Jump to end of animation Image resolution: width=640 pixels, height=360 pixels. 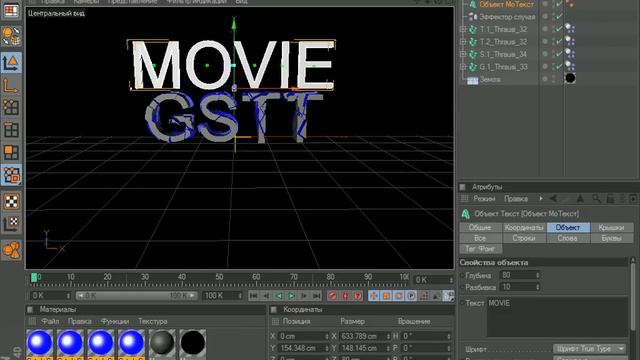[x=317, y=296]
